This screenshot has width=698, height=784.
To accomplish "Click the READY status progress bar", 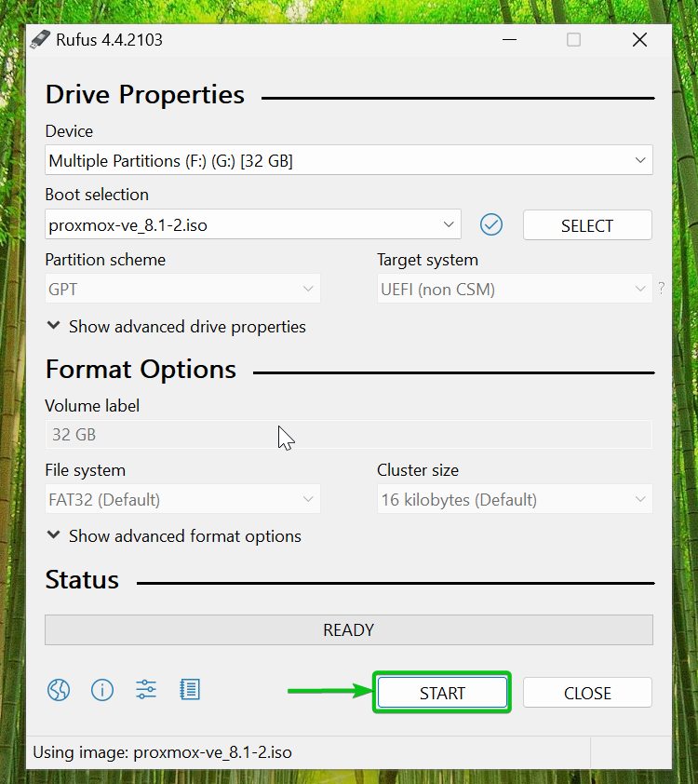I will click(x=349, y=629).
